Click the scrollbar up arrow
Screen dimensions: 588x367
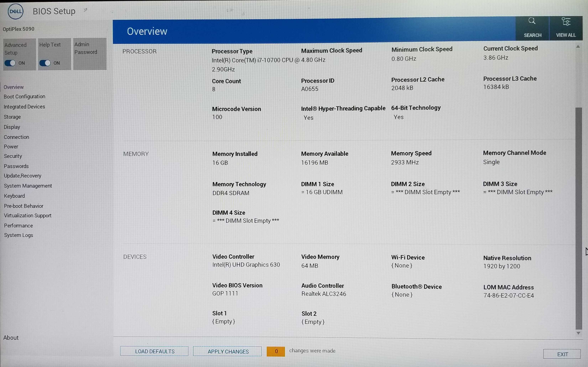pyautogui.click(x=578, y=46)
